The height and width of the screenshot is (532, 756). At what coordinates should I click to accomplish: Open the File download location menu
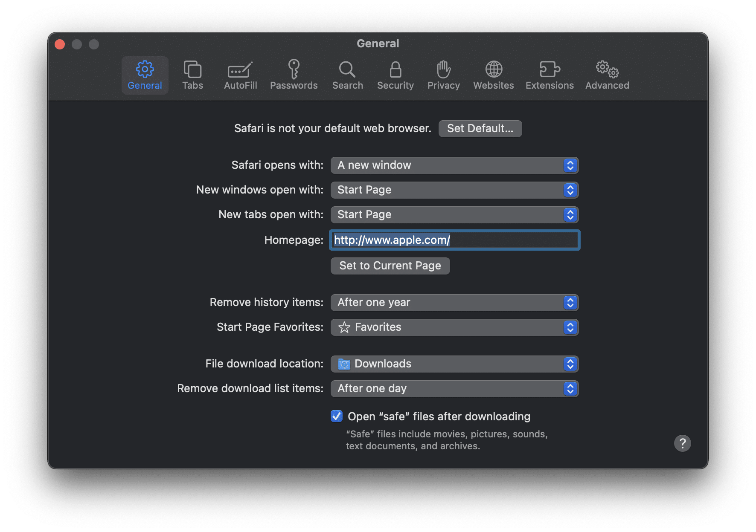[454, 364]
